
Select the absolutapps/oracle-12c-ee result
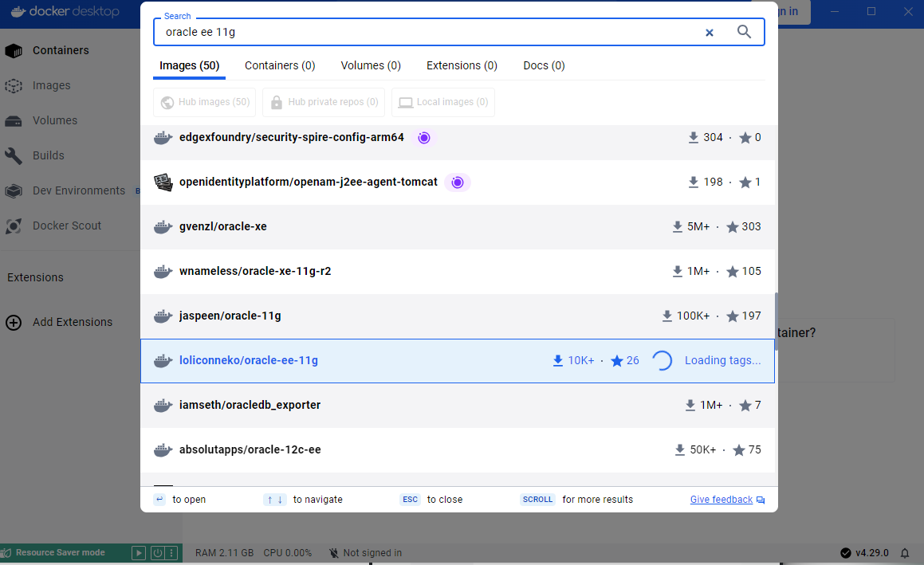coord(458,450)
